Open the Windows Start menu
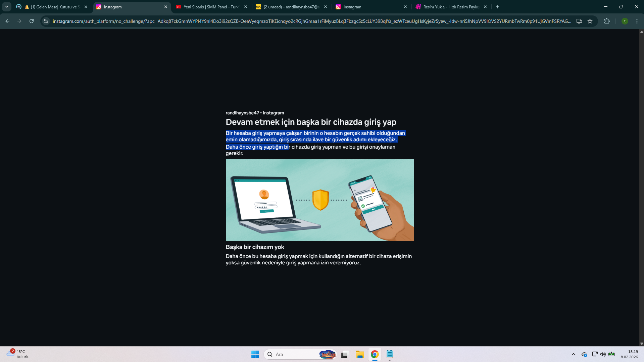644x362 pixels. click(x=255, y=354)
